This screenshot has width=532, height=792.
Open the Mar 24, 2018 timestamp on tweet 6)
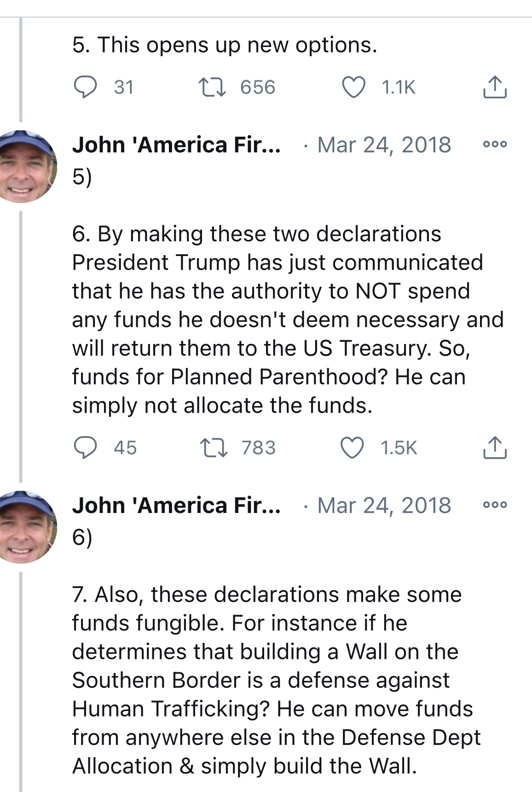tap(384, 505)
